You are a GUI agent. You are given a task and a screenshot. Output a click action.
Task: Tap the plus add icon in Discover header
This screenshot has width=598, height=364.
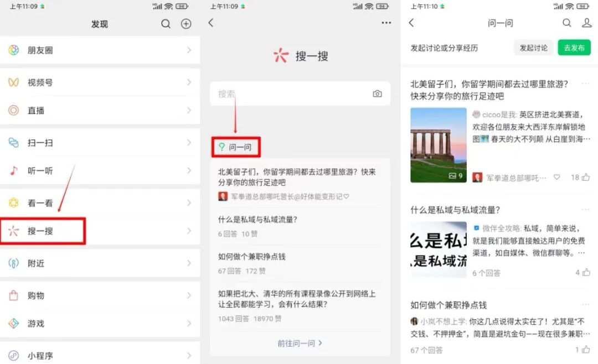(185, 24)
